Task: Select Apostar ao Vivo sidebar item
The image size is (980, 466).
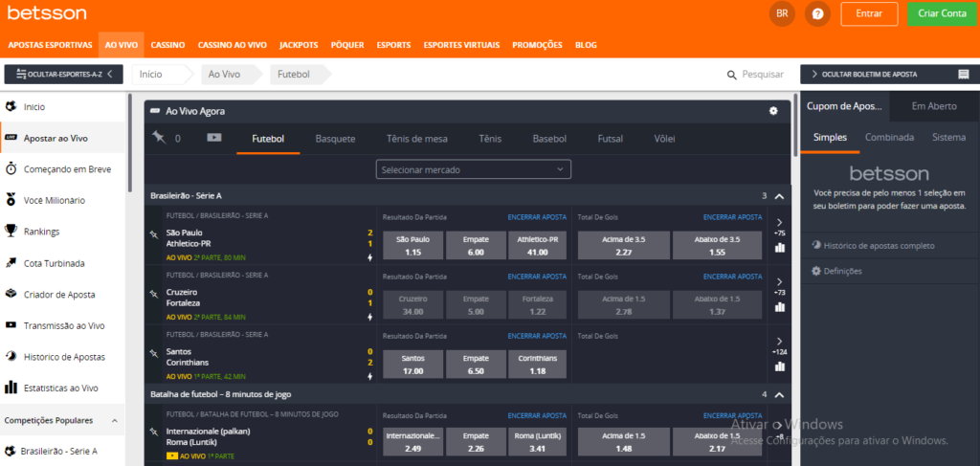Action: (x=62, y=138)
